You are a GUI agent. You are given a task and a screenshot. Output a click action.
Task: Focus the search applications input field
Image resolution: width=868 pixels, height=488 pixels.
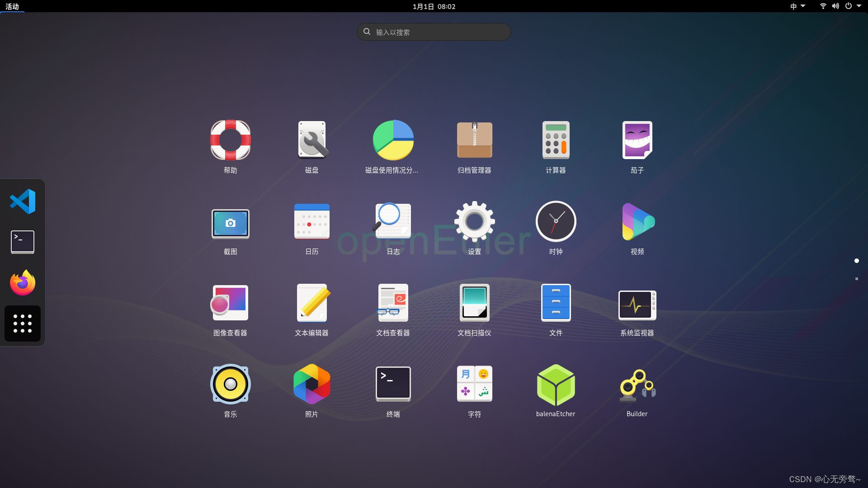pos(434,32)
